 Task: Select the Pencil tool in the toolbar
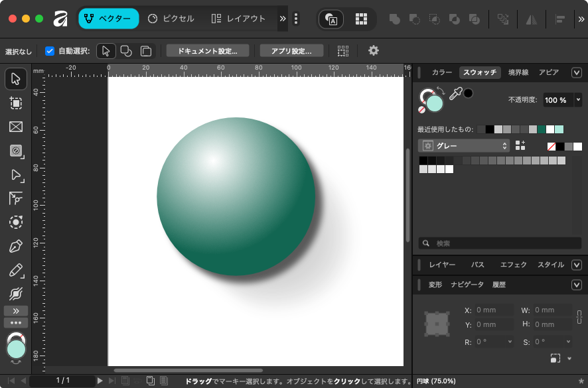(16, 270)
